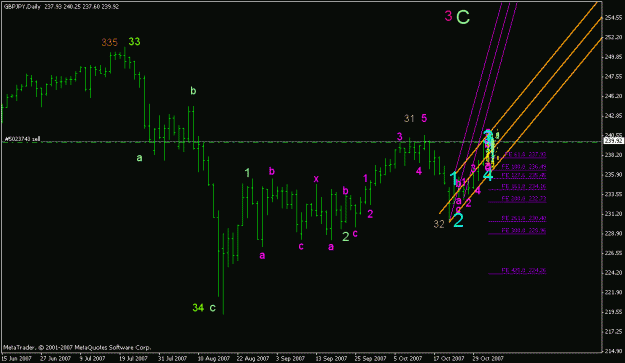Click the 9 Jul 2007 date label
Image resolution: width=625 pixels, height=363 pixels.
tap(92, 358)
